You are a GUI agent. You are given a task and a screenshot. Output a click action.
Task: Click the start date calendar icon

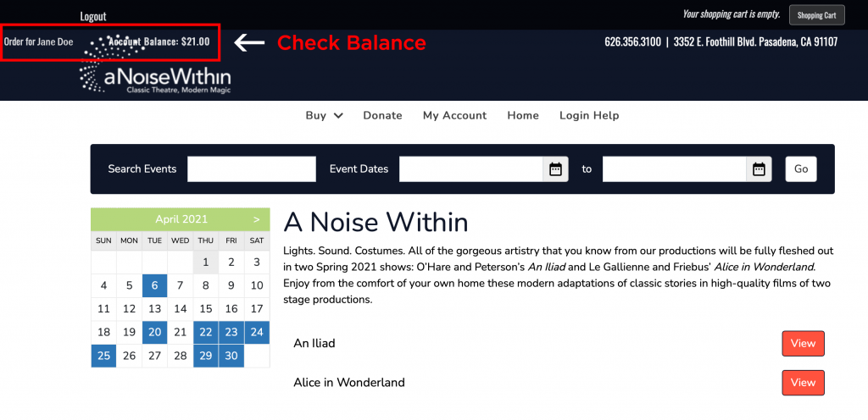tap(555, 169)
